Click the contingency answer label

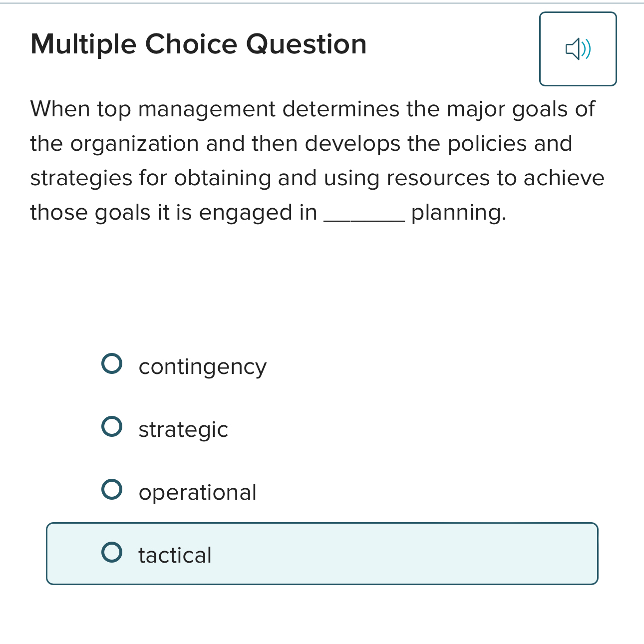[202, 366]
